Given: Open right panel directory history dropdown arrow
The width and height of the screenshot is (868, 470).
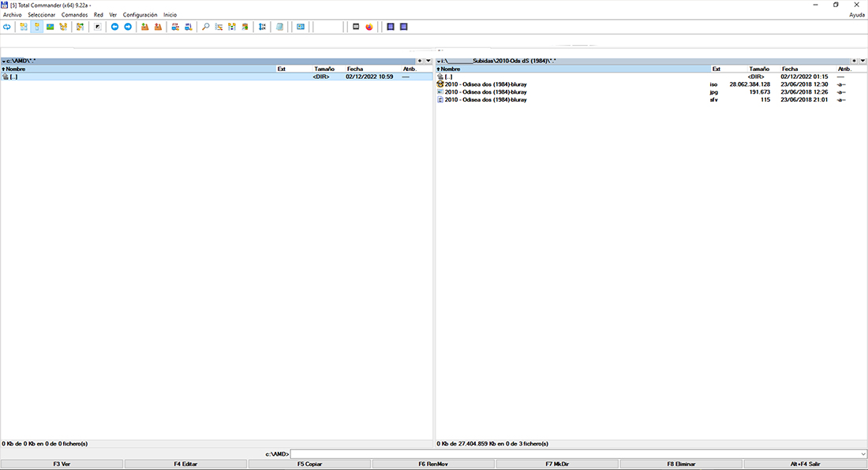Looking at the screenshot, I should (863, 61).
